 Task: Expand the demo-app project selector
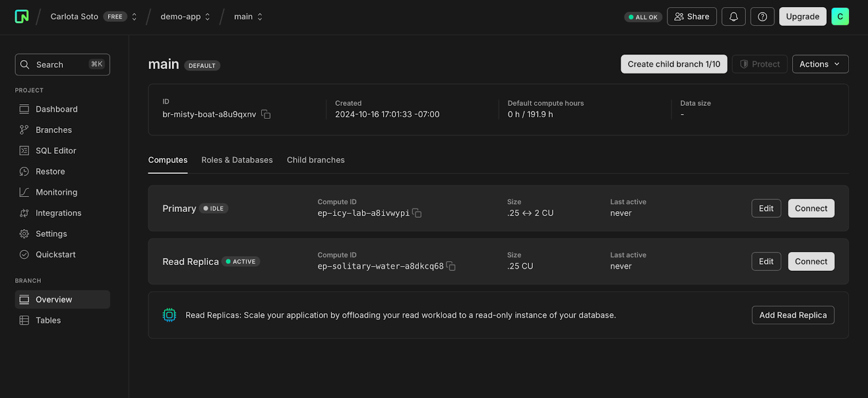(185, 17)
